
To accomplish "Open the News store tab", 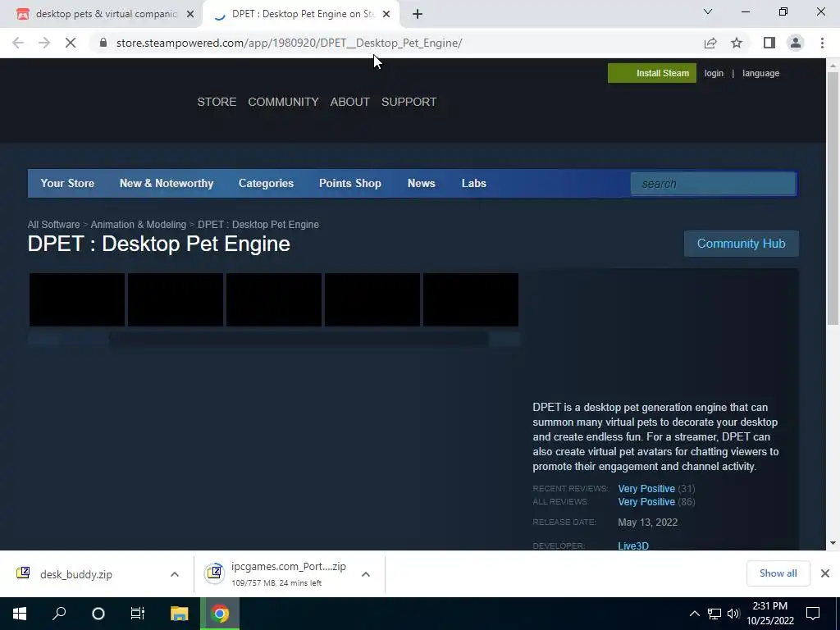I will (421, 183).
